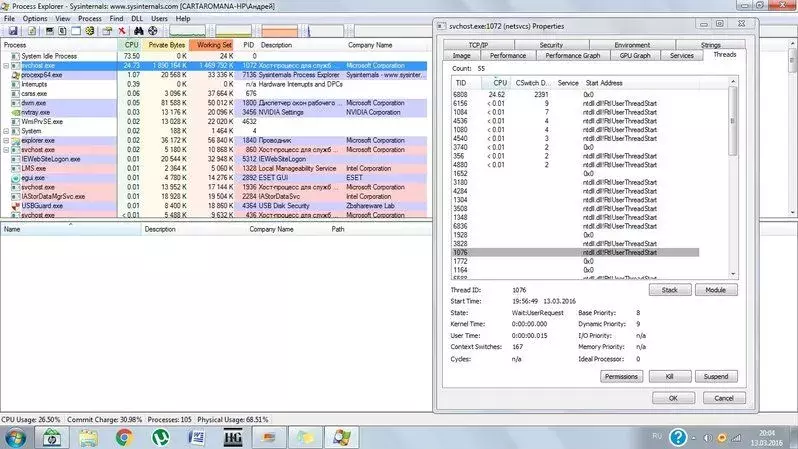This screenshot has width=798, height=449.
Task: Select the IAStorDataMgrSvc.exe process row
Action: click(x=214, y=197)
